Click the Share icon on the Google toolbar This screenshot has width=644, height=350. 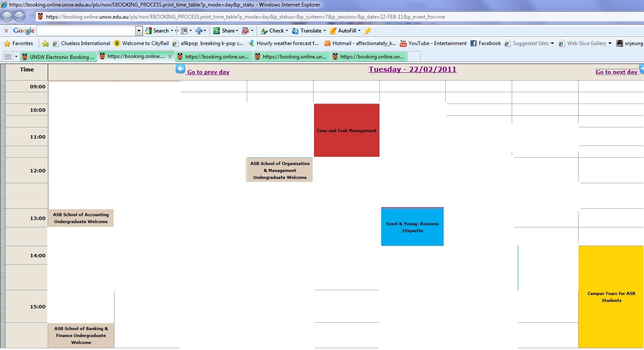pos(216,30)
